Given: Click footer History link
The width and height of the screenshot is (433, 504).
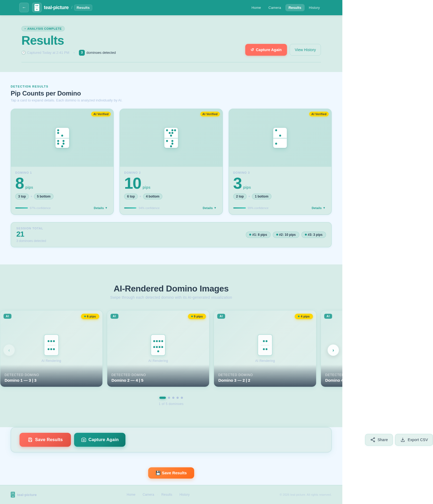Looking at the screenshot, I should pos(185,495).
